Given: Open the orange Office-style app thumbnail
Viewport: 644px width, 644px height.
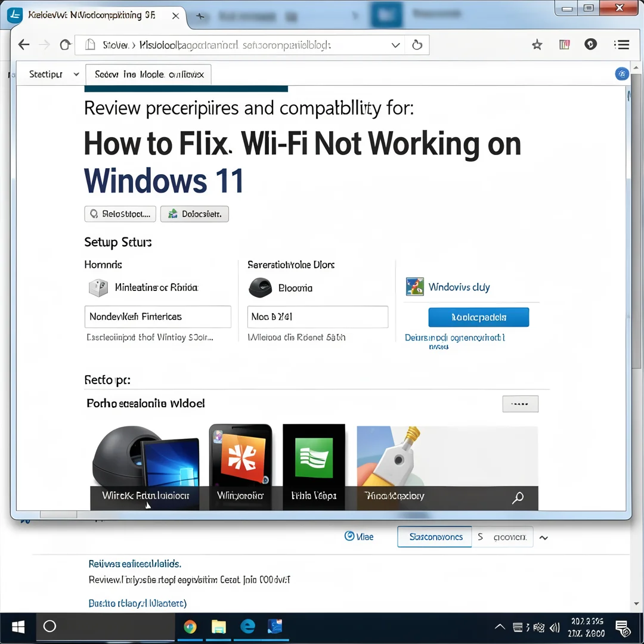Looking at the screenshot, I should pos(241,467).
